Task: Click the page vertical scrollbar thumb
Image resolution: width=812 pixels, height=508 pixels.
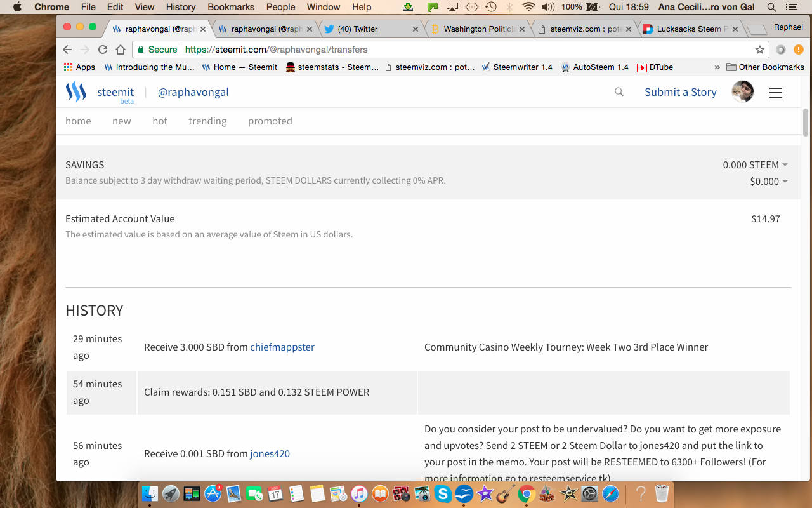Action: (806, 123)
